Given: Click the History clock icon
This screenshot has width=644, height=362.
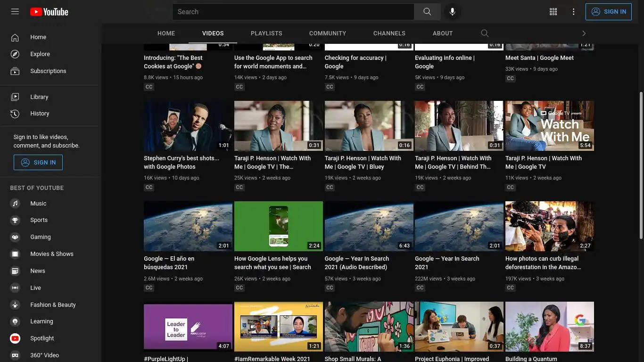Looking at the screenshot, I should coord(15,114).
